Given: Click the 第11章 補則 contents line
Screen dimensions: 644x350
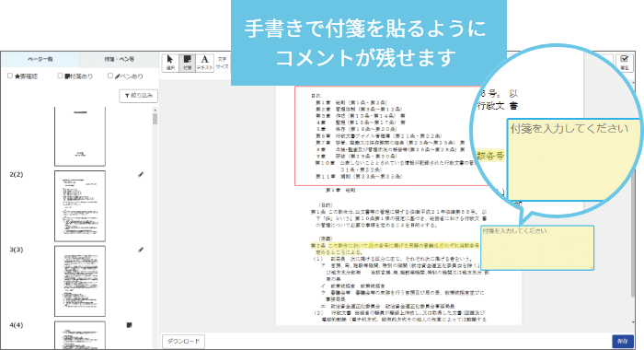Looking at the screenshot, I should 359,177.
